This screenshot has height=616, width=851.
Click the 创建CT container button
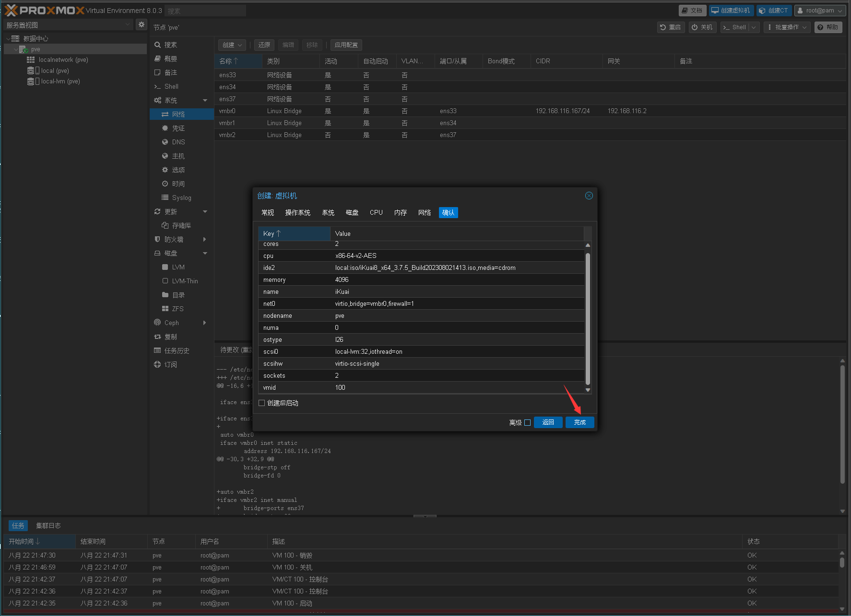773,11
